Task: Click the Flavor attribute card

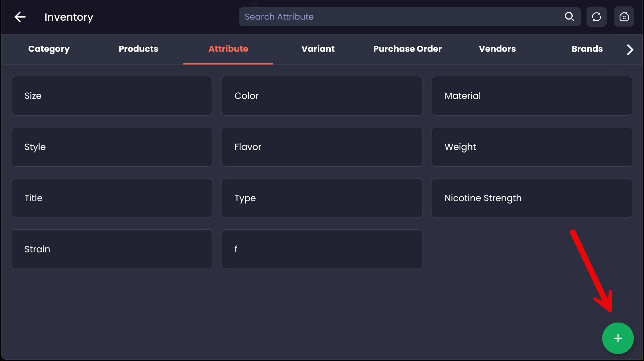Action: click(322, 147)
